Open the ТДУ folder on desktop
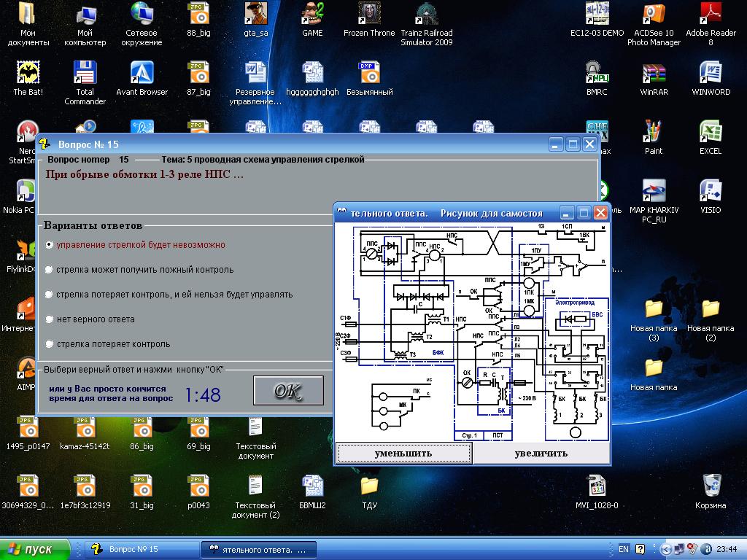 click(x=369, y=486)
